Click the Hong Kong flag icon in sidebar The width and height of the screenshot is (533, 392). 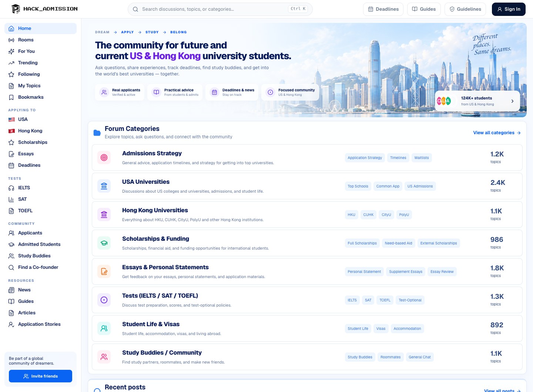11,131
